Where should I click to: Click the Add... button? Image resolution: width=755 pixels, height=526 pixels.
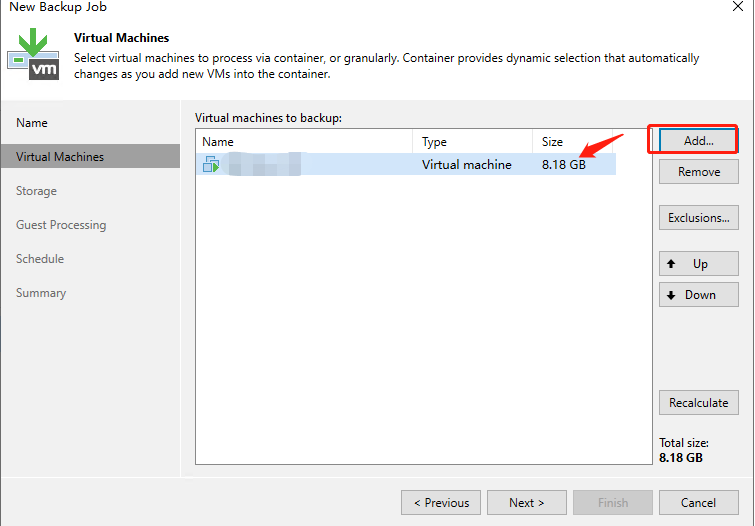698,141
